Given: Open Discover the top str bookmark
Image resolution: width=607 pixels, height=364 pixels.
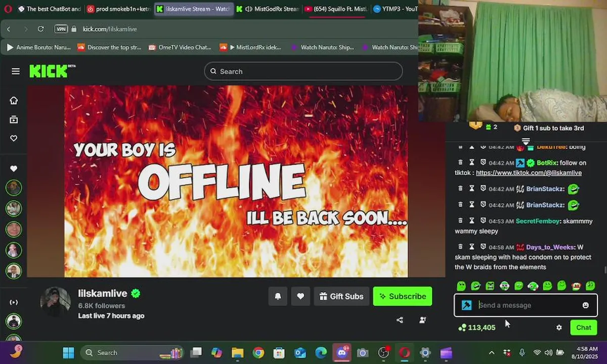Looking at the screenshot, I should [109, 47].
